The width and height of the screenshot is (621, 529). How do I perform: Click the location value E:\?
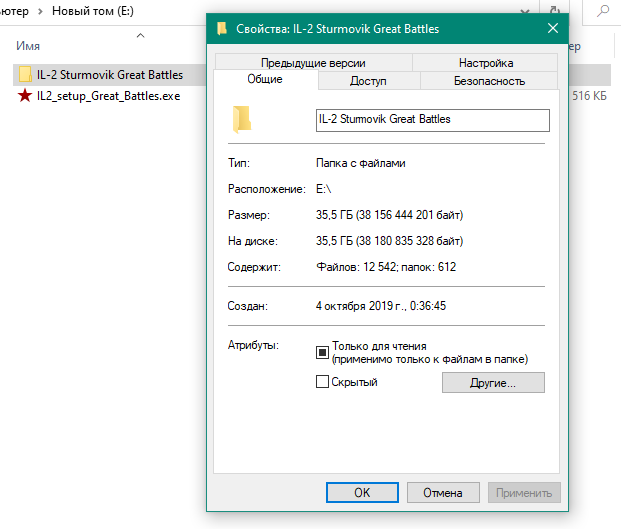(323, 189)
